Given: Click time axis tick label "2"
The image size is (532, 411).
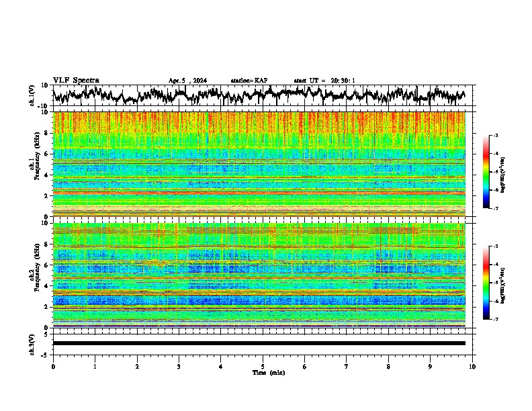Looking at the screenshot, I should coord(137,367).
